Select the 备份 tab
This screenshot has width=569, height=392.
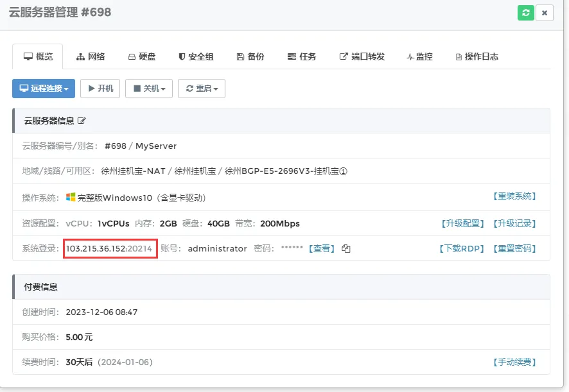pos(250,56)
